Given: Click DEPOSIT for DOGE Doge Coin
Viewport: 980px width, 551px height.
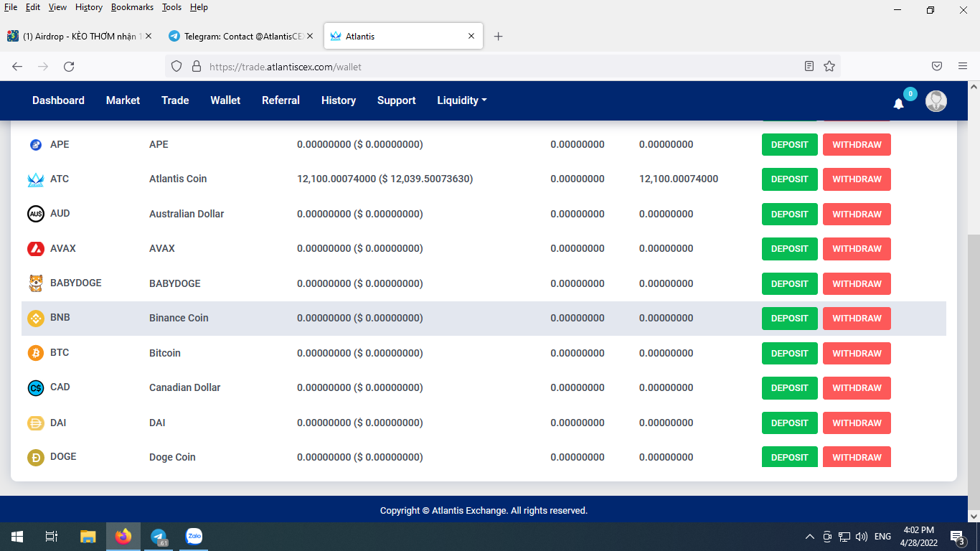Looking at the screenshot, I should (789, 457).
